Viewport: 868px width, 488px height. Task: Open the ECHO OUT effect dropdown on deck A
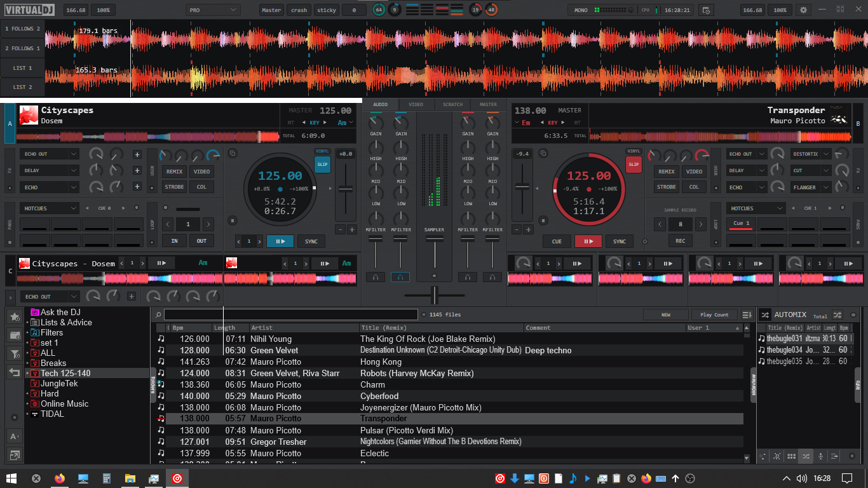click(x=50, y=154)
